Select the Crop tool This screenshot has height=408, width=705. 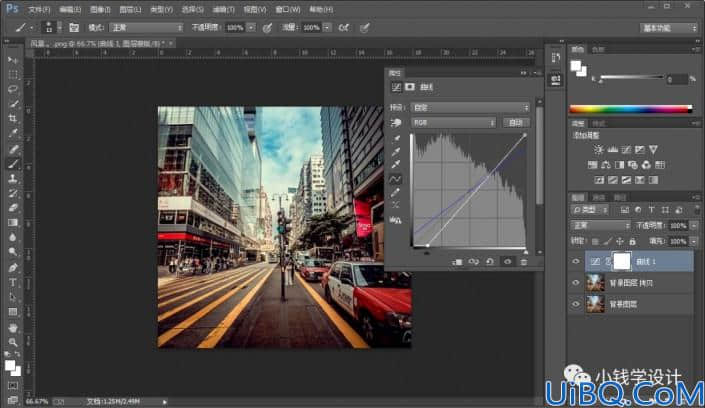pos(13,119)
